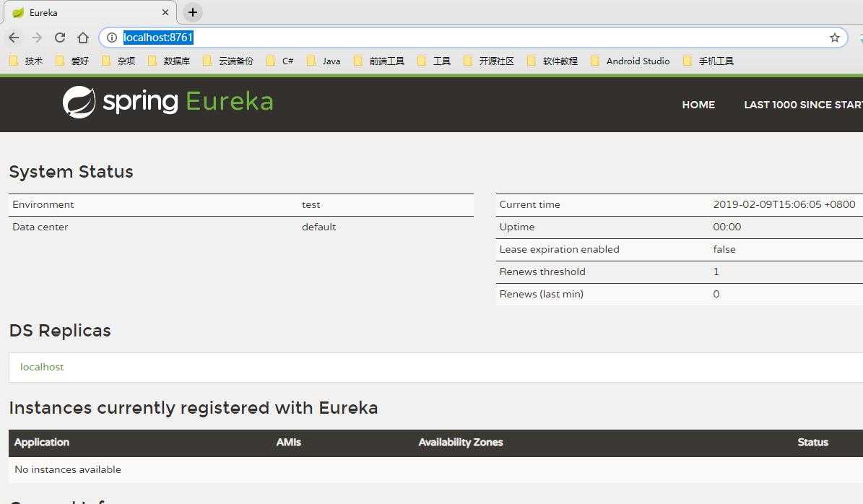Open the browser home page icon
The width and height of the screenshot is (863, 504).
pos(83,38)
